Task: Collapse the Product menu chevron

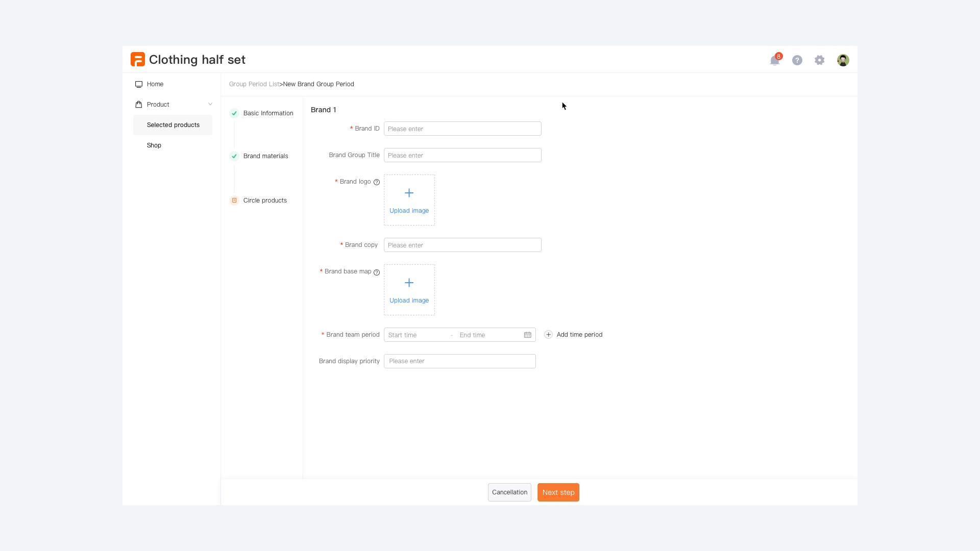Action: tap(210, 104)
